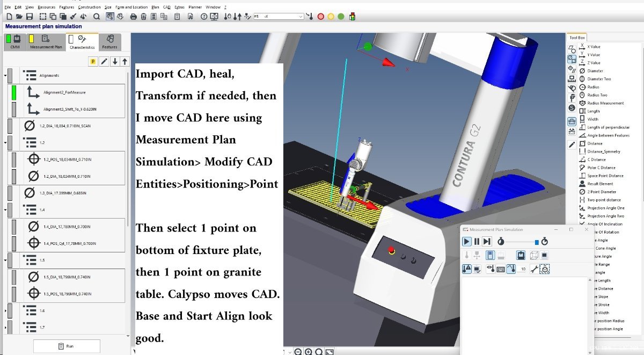This screenshot has height=355, width=644.
Task: Expand the 1.6 group
Action: (x=6, y=311)
